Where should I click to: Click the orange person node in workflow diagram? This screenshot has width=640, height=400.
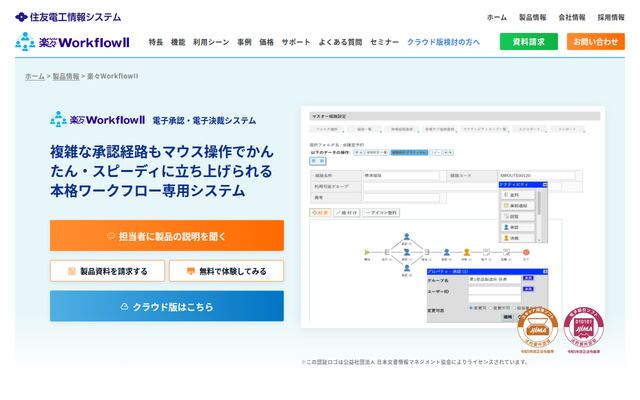467,252
